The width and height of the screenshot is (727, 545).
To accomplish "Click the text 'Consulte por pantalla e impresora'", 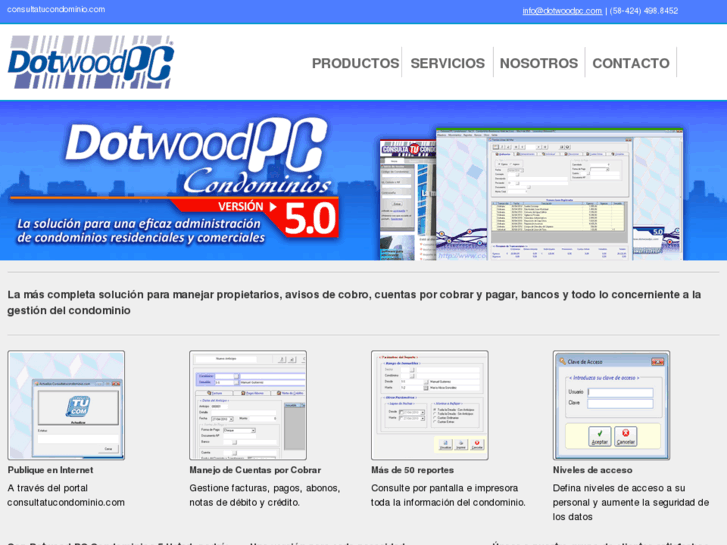I will click(x=444, y=488).
